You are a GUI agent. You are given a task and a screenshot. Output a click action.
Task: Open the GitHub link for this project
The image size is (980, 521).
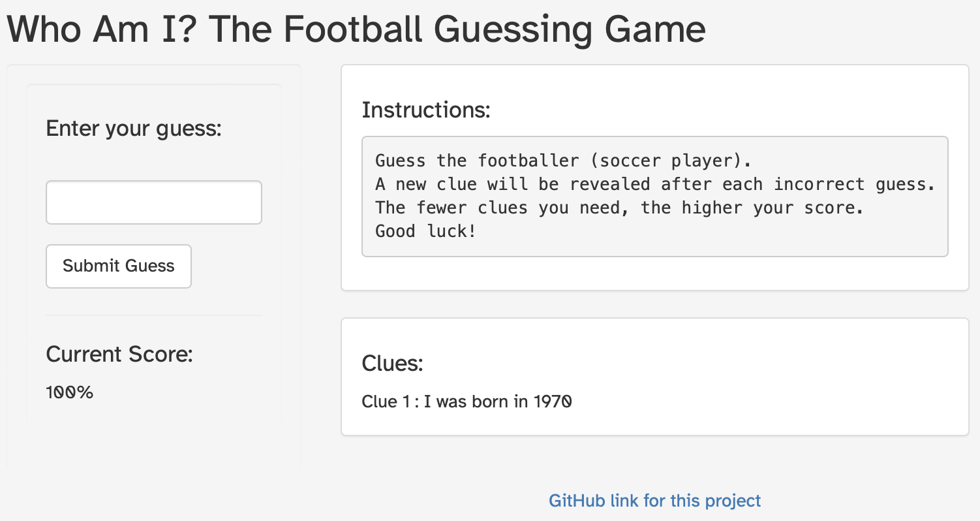click(x=654, y=501)
